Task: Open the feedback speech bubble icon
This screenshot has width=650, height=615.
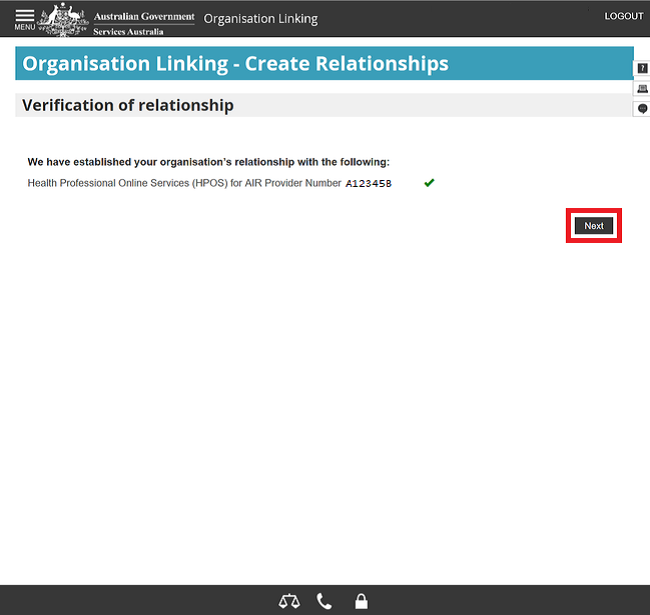Action: tap(642, 109)
